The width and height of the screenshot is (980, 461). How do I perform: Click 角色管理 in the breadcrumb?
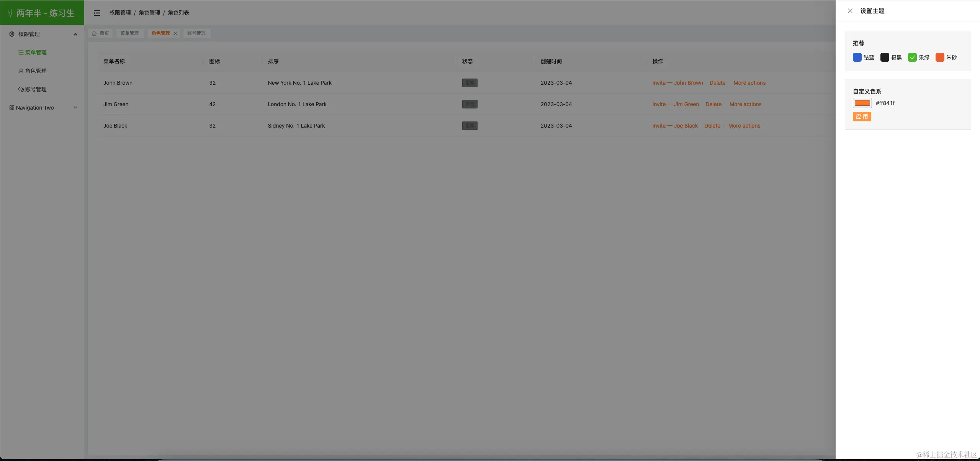pyautogui.click(x=149, y=13)
